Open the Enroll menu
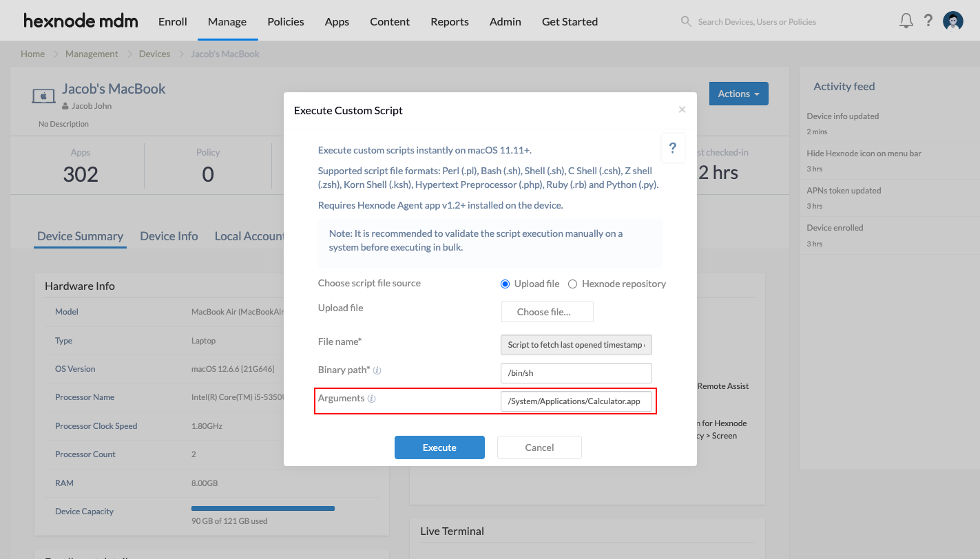This screenshot has width=980, height=559. pyautogui.click(x=173, y=21)
